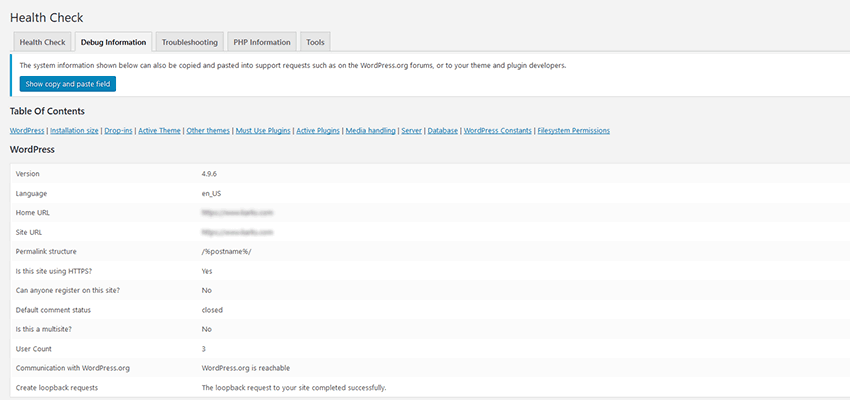
Task: Click the blurred Home URL value
Action: [237, 213]
